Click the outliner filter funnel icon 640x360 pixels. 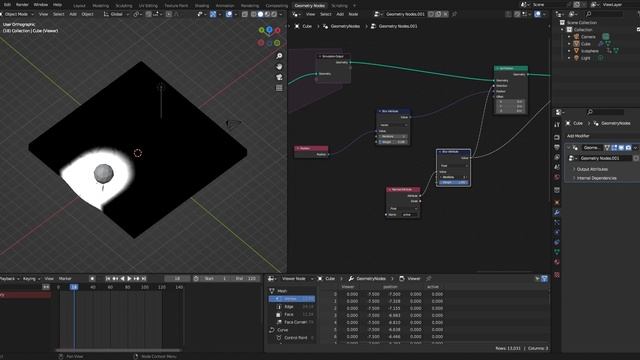click(639, 14)
